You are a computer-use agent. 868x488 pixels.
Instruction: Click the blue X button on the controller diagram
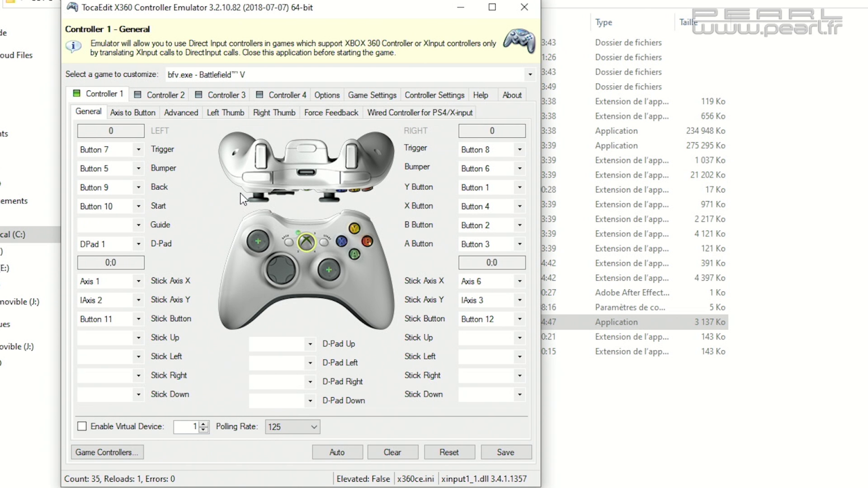coord(341,241)
